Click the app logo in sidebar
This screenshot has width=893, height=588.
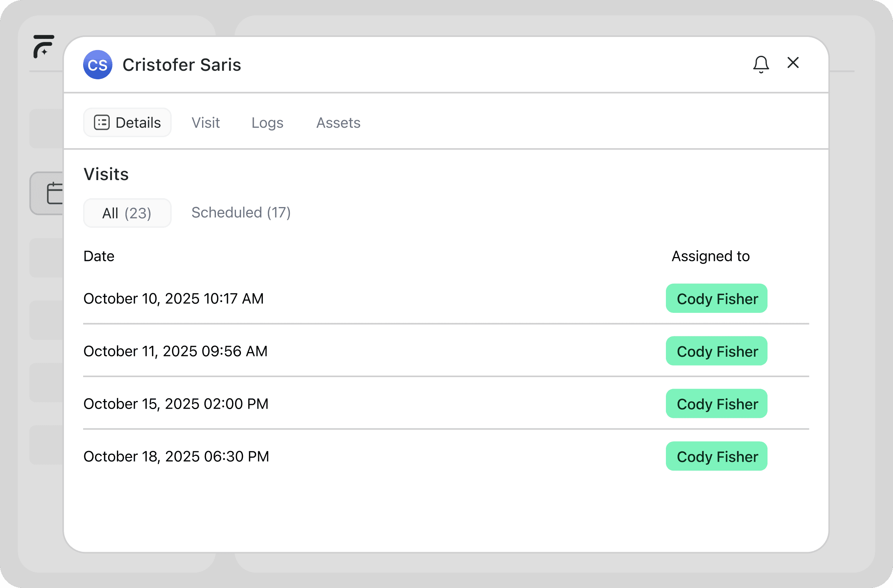[43, 46]
